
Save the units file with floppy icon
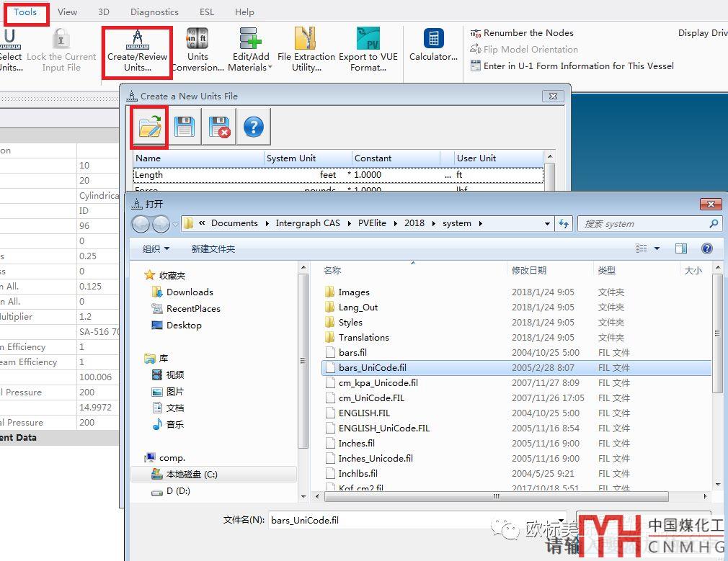[x=185, y=127]
